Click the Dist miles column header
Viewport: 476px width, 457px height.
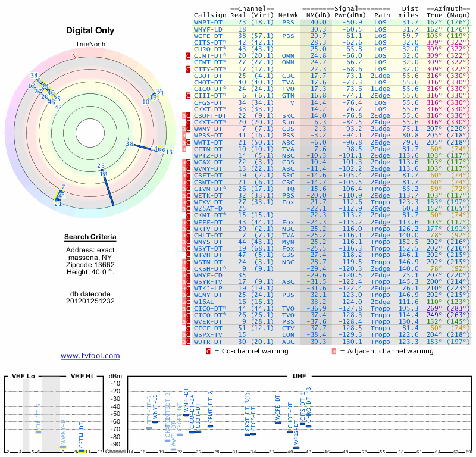(x=410, y=11)
